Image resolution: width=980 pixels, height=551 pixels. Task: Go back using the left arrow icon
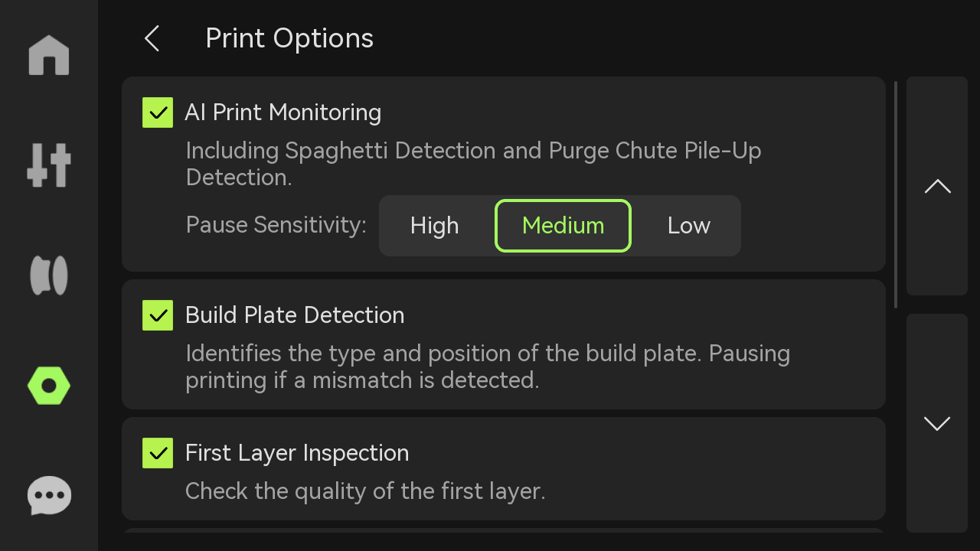152,38
